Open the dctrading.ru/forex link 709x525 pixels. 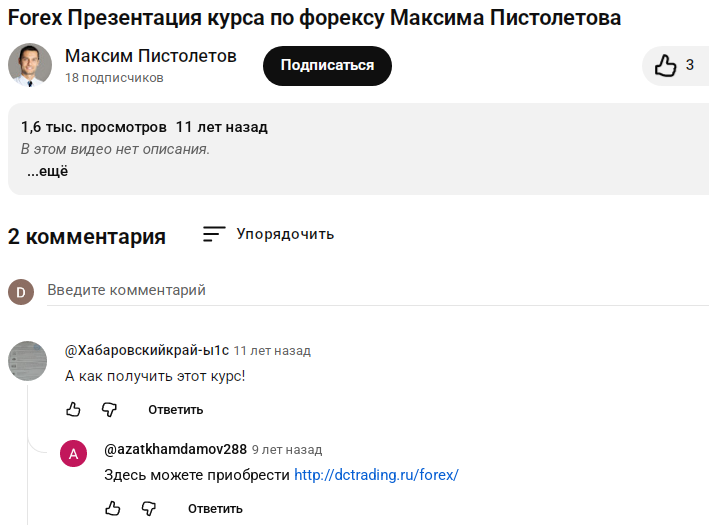[375, 475]
